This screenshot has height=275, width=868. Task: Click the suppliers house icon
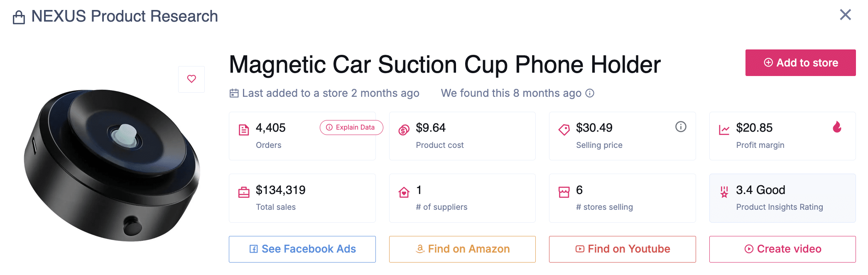[x=404, y=192]
